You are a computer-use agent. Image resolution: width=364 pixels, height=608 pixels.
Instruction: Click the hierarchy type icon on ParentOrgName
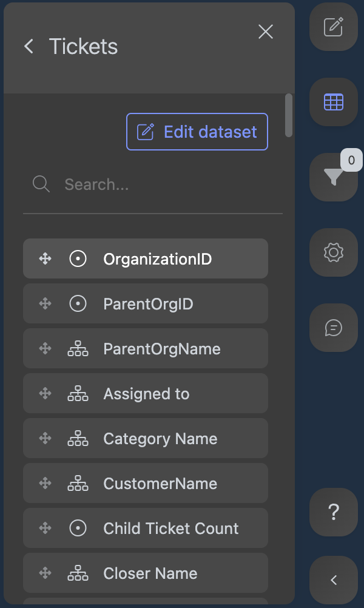[78, 348]
